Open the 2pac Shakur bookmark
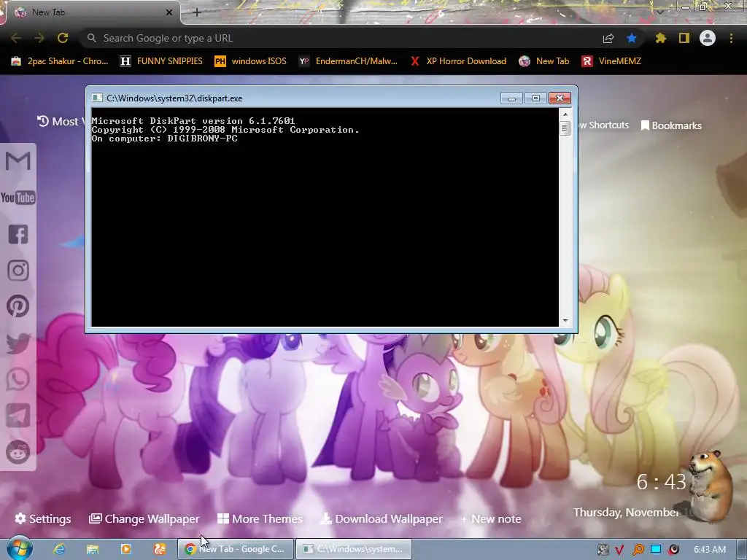Viewport: 747px width, 560px height. click(60, 61)
